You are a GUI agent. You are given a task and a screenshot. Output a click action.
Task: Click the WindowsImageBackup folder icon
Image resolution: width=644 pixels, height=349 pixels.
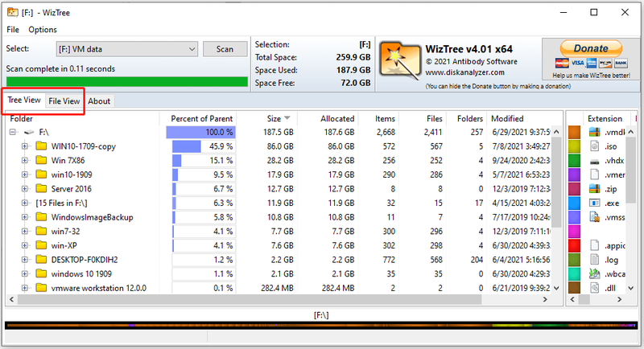(x=41, y=216)
